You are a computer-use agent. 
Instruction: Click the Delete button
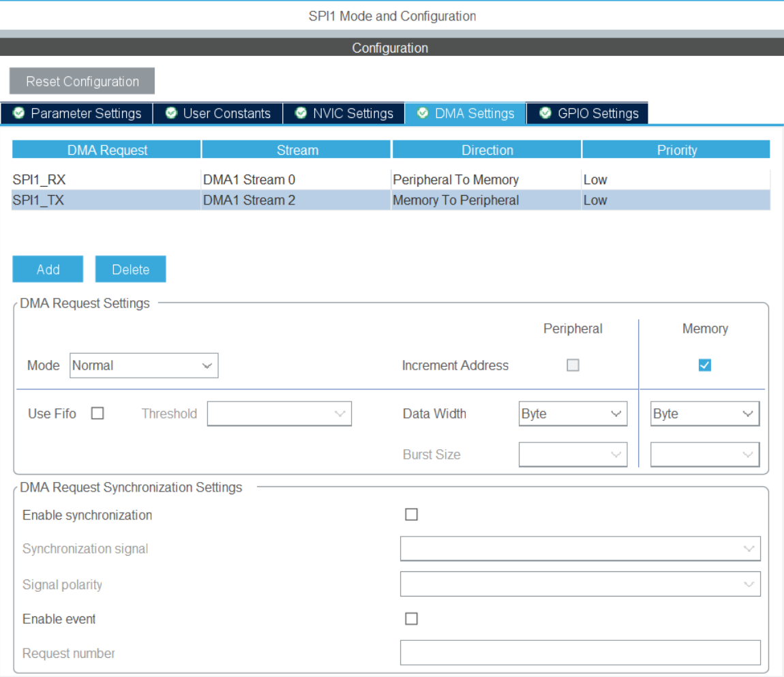tap(130, 269)
